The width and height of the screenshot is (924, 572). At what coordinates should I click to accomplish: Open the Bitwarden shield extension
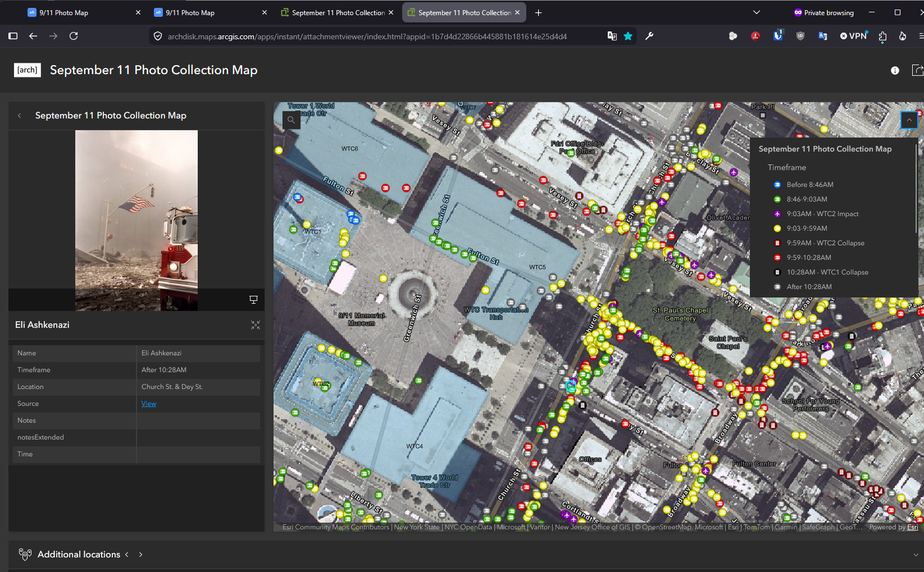pyautogui.click(x=778, y=36)
